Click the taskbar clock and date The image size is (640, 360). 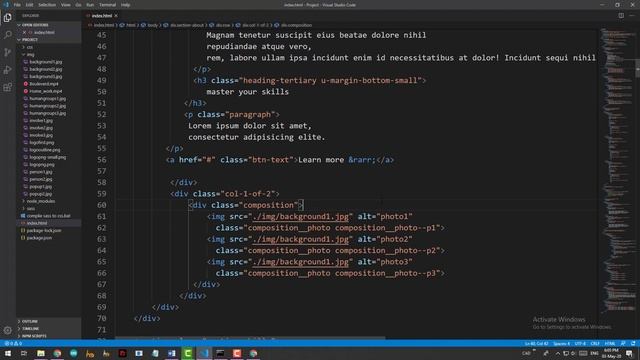point(611,353)
